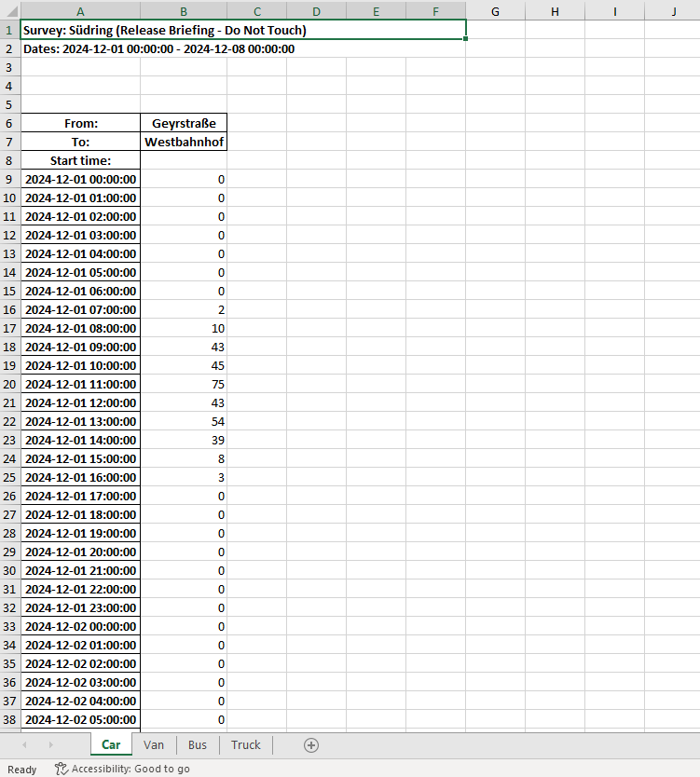
Task: Select cell 2024-12-01 13:00:00
Action: pyautogui.click(x=80, y=421)
